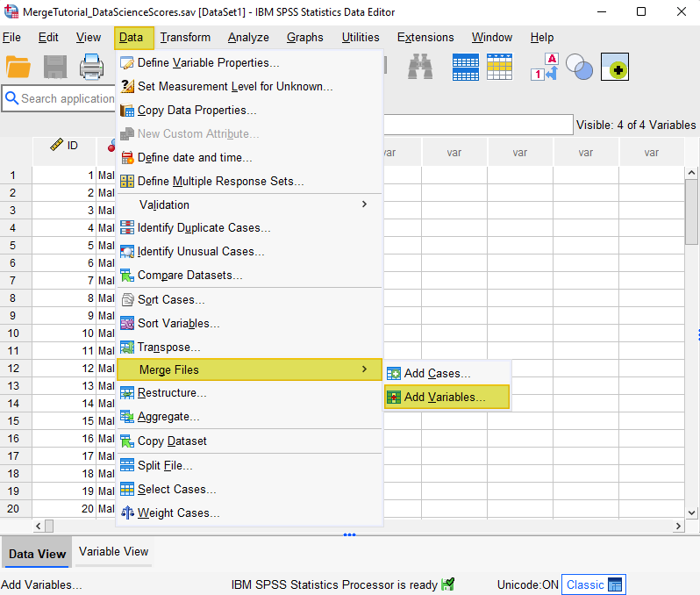The height and width of the screenshot is (595, 700).
Task: Click the Data menu to close it
Action: (134, 38)
